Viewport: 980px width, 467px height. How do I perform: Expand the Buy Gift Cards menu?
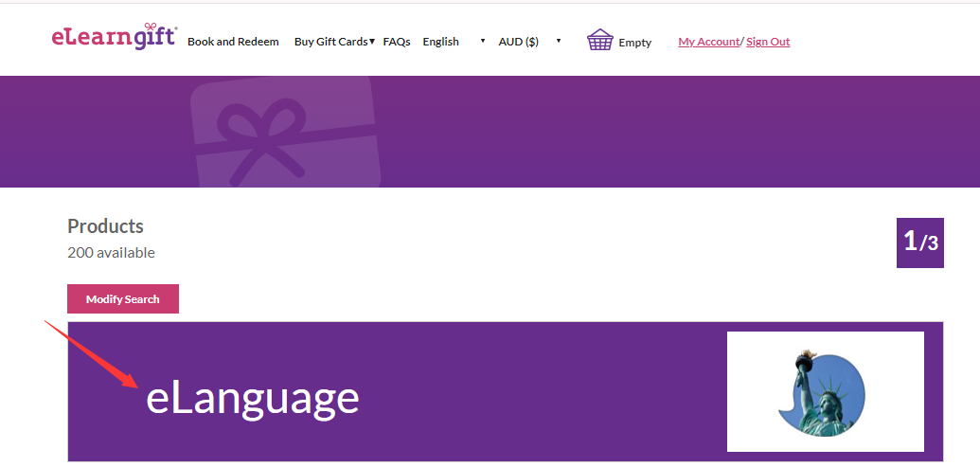pos(334,42)
